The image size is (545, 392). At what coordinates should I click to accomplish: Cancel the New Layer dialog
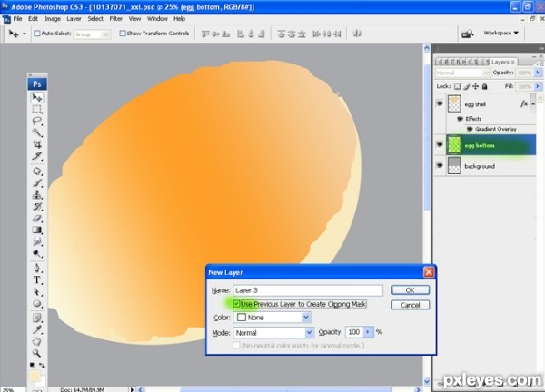click(x=410, y=305)
